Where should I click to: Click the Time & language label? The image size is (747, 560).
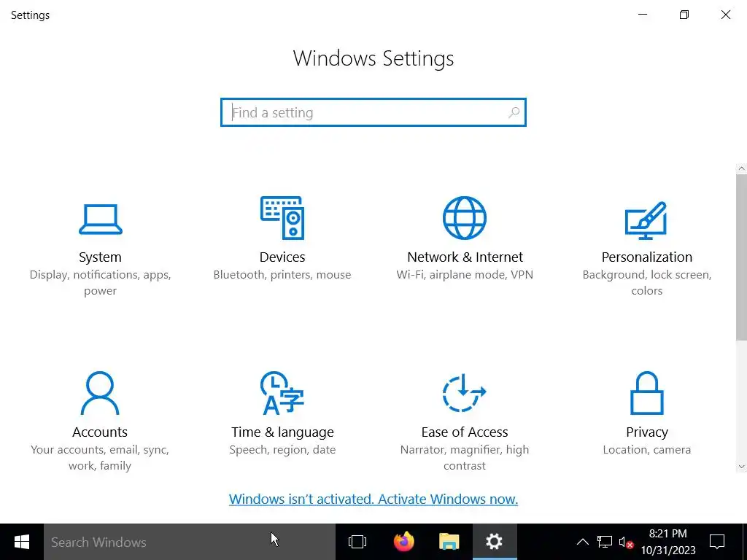tap(282, 432)
